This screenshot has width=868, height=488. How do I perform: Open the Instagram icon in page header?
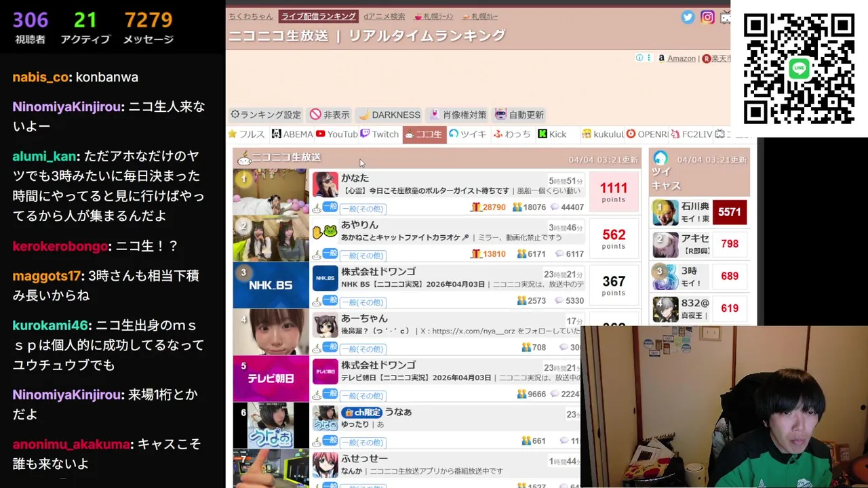pyautogui.click(x=707, y=18)
